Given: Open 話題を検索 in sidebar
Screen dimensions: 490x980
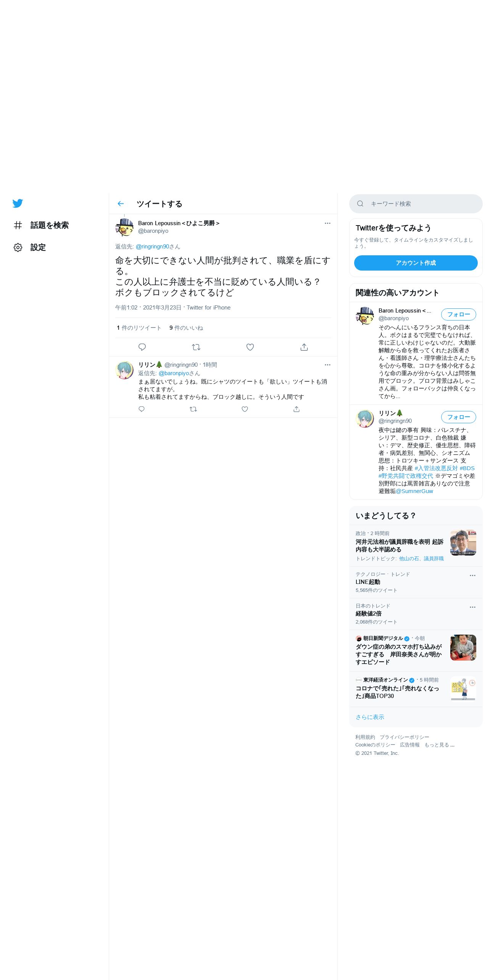Looking at the screenshot, I should (41, 225).
